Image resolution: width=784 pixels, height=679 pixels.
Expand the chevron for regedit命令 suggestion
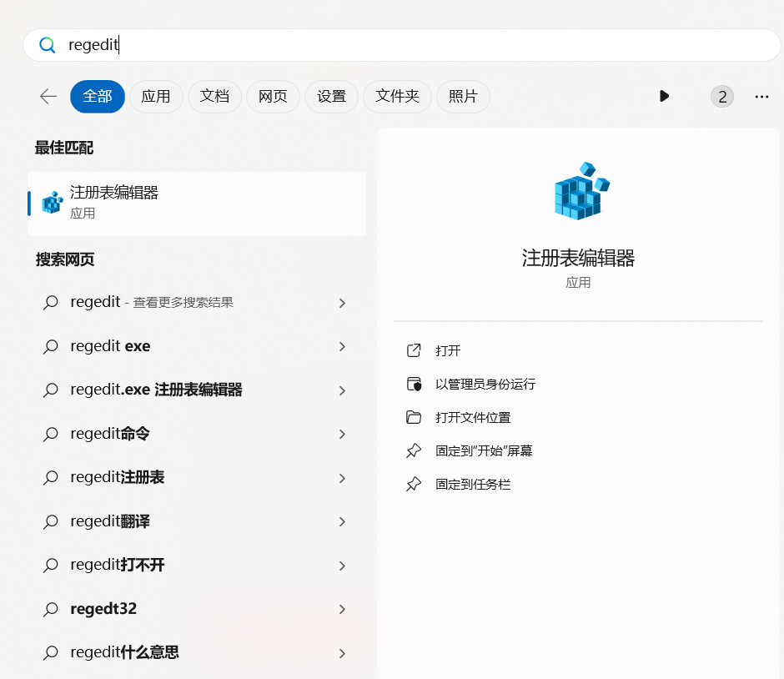342,434
